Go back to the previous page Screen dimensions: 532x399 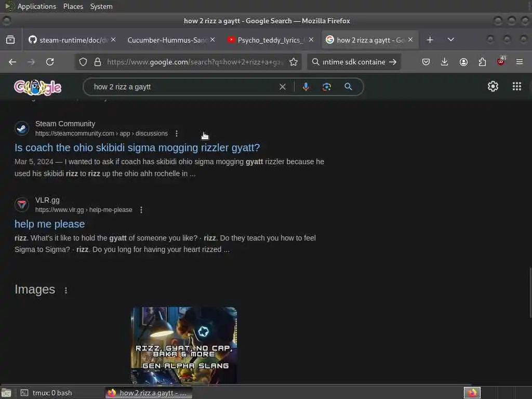point(12,62)
